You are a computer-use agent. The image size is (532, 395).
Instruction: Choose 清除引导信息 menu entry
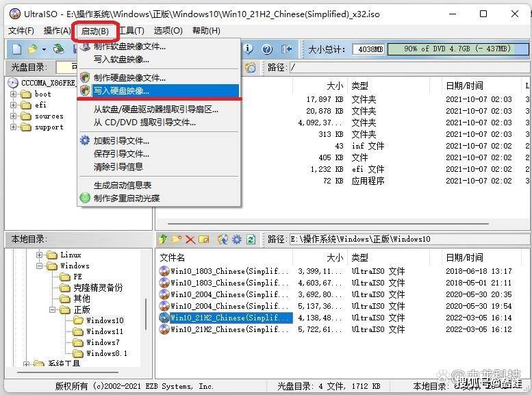point(159,166)
